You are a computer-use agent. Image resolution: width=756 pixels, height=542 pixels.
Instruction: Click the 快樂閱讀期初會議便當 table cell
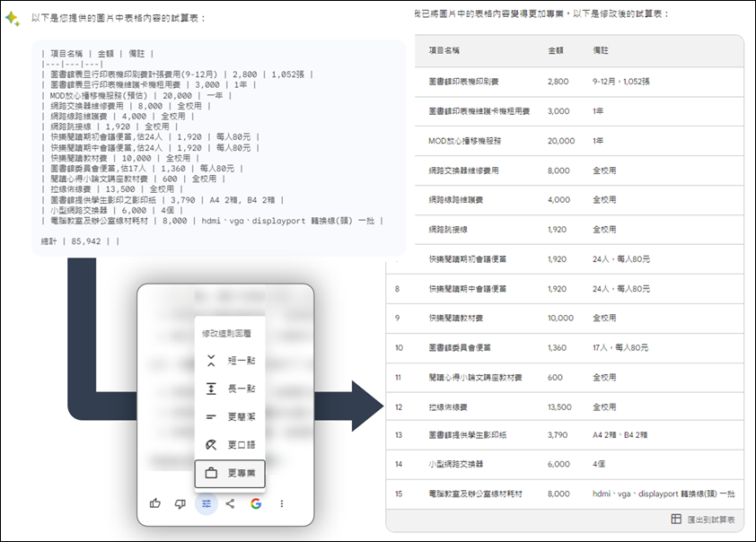(468, 259)
